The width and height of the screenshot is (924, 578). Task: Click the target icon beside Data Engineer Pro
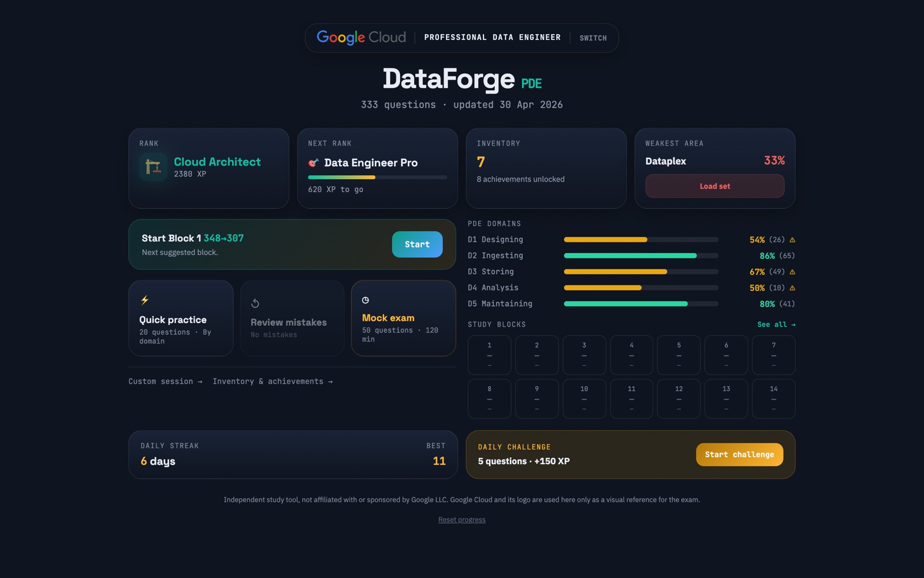pyautogui.click(x=314, y=163)
